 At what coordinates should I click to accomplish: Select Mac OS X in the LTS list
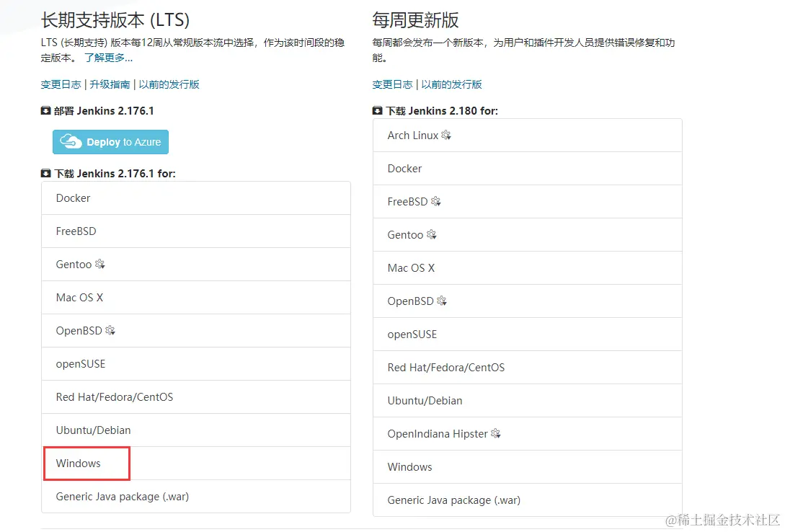coord(196,297)
